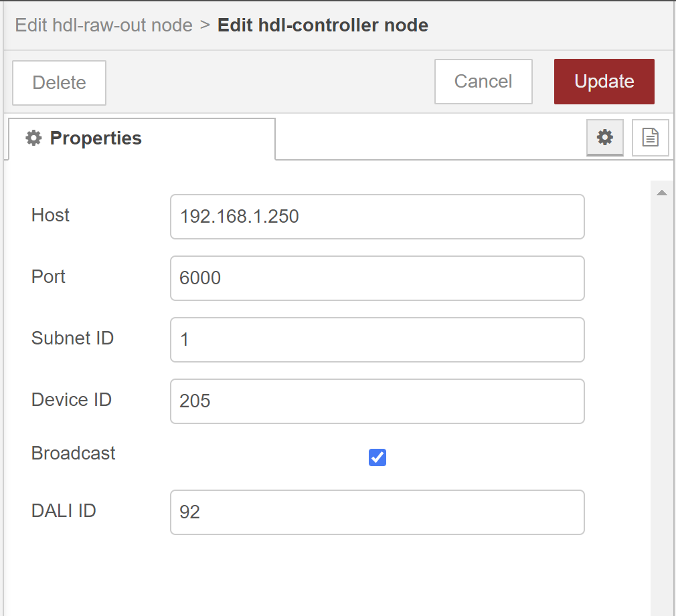Click the Delete button
The height and width of the screenshot is (616, 676).
pyautogui.click(x=59, y=82)
